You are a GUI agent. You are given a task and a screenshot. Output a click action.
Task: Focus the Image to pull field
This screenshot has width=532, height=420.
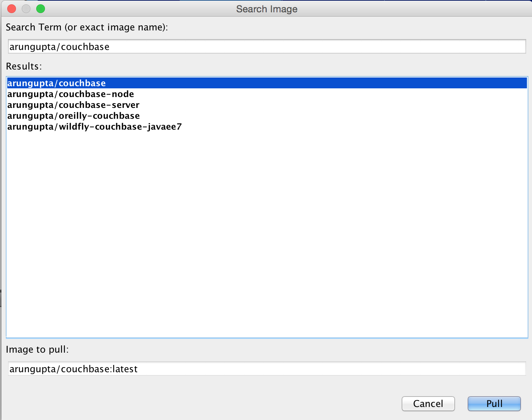point(267,369)
